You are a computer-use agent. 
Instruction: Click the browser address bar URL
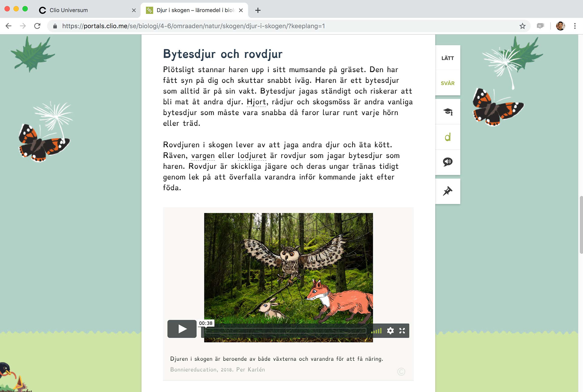pyautogui.click(x=193, y=26)
